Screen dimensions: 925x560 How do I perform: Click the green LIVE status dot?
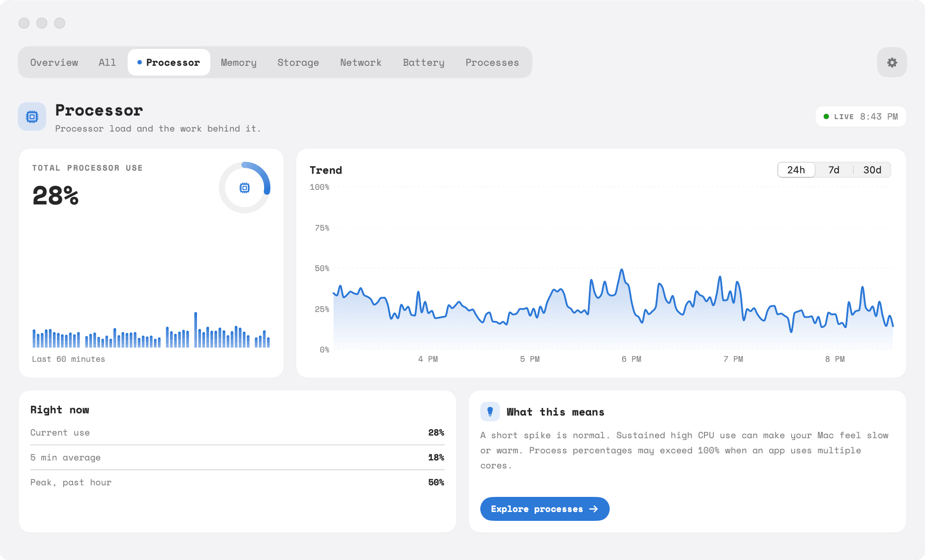tap(826, 116)
